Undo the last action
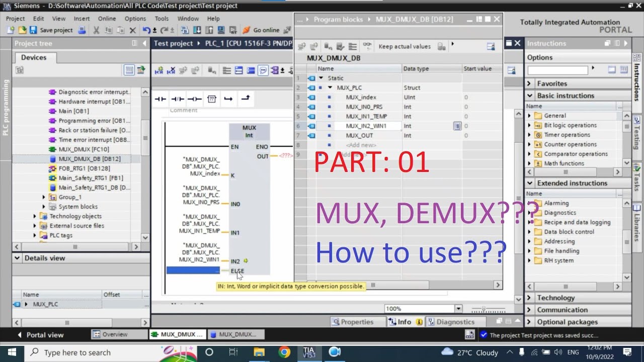Image resolution: width=644 pixels, height=362 pixels. [x=146, y=30]
